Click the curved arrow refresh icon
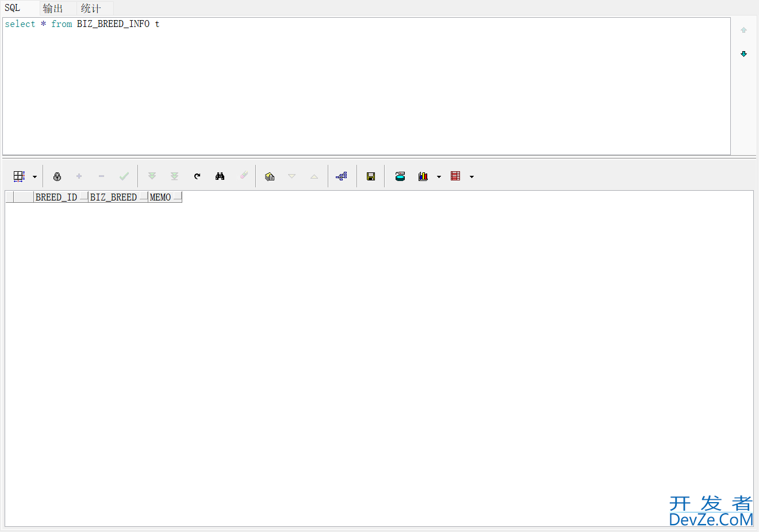The image size is (759, 532). (197, 176)
